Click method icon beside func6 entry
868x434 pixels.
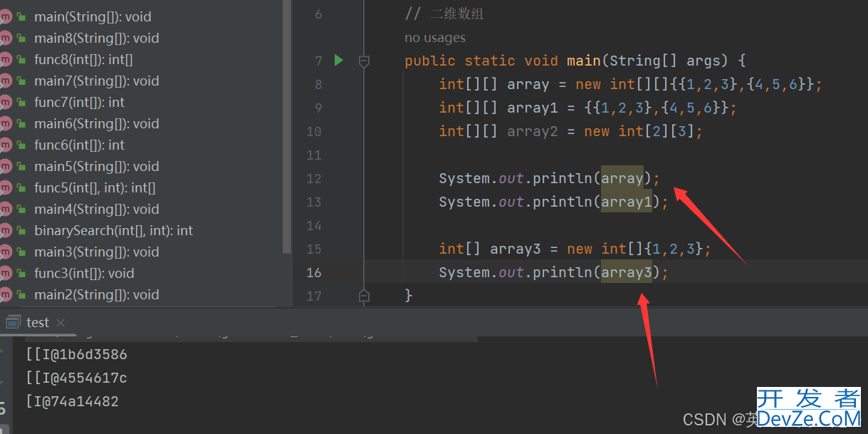coord(6,145)
